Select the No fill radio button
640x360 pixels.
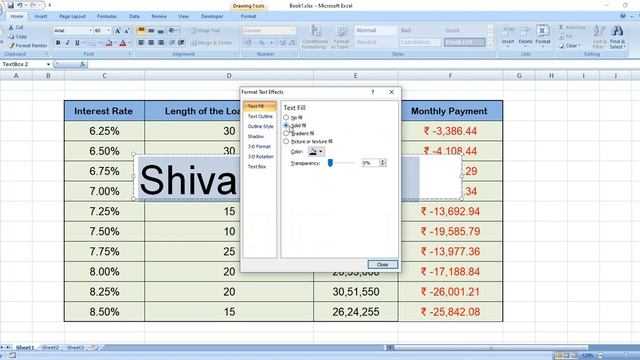tap(286, 118)
